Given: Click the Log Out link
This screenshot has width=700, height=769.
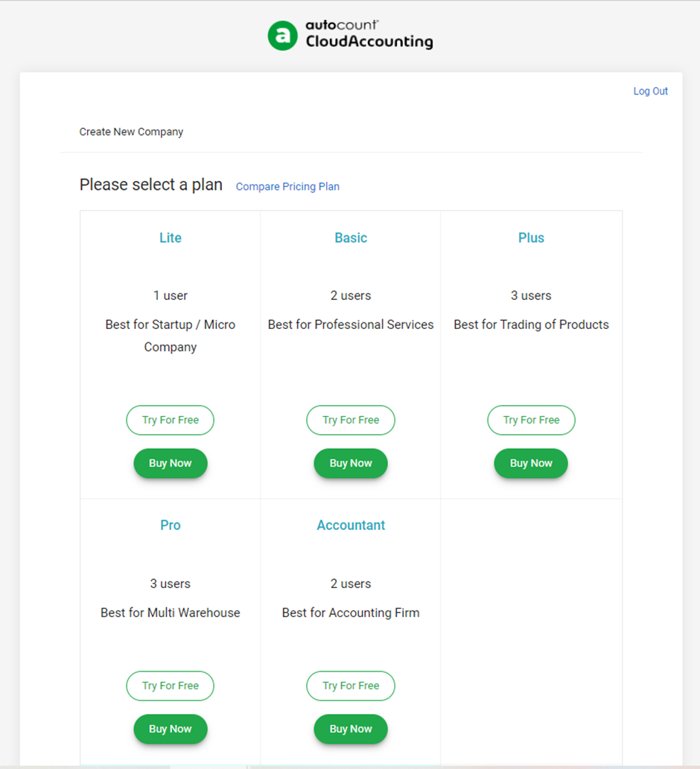Looking at the screenshot, I should pyautogui.click(x=650, y=92).
